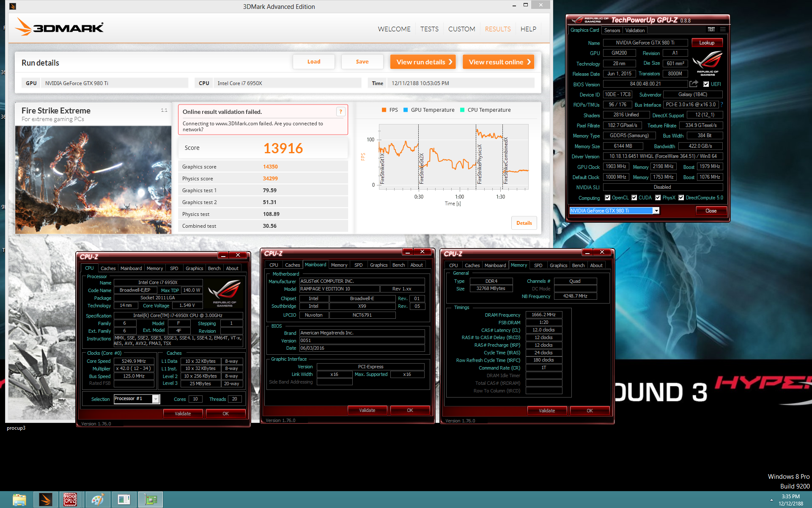The width and height of the screenshot is (812, 508).
Task: Click the window-with-panel taskbar icon
Action: coord(124,500)
